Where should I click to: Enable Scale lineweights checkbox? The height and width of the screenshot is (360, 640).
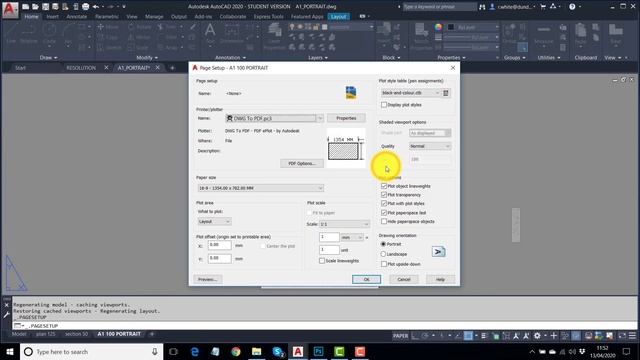tap(322, 261)
